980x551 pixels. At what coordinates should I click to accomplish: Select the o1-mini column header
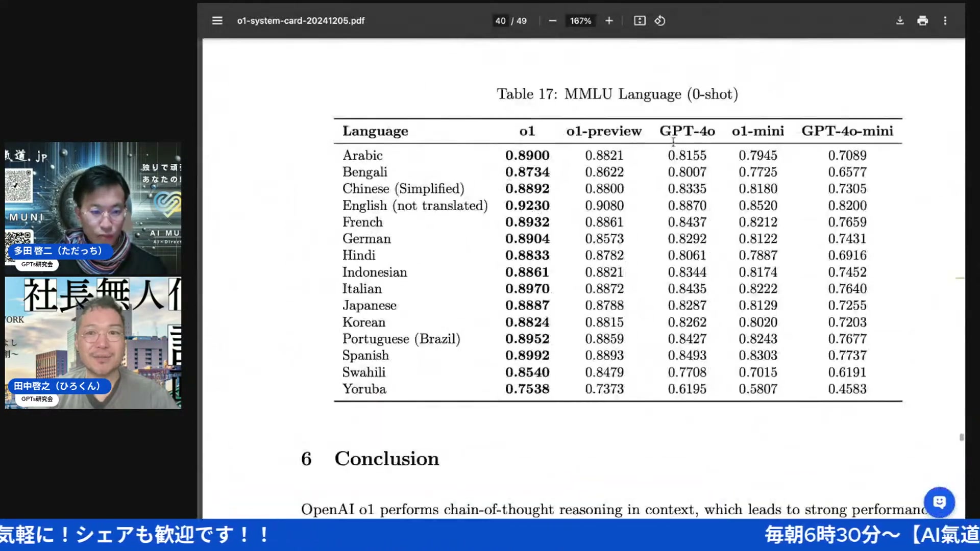click(x=758, y=131)
